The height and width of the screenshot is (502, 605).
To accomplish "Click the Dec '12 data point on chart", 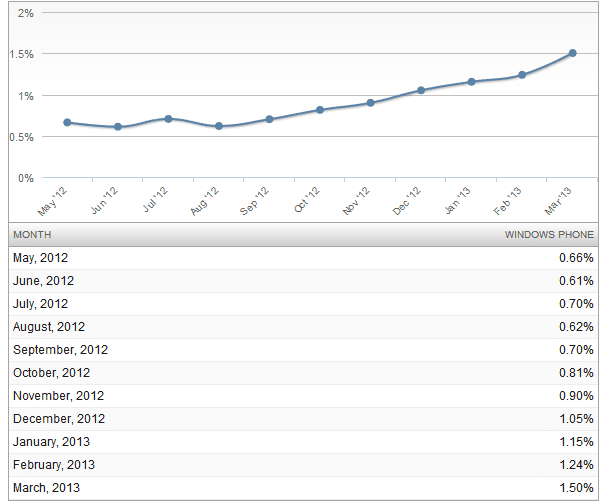I will click(x=421, y=90).
